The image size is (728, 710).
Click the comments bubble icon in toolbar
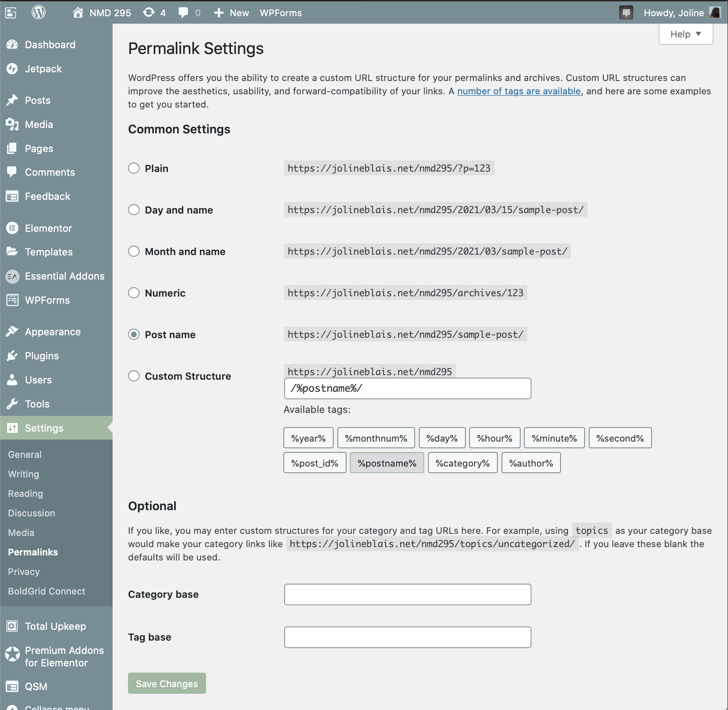tap(183, 13)
